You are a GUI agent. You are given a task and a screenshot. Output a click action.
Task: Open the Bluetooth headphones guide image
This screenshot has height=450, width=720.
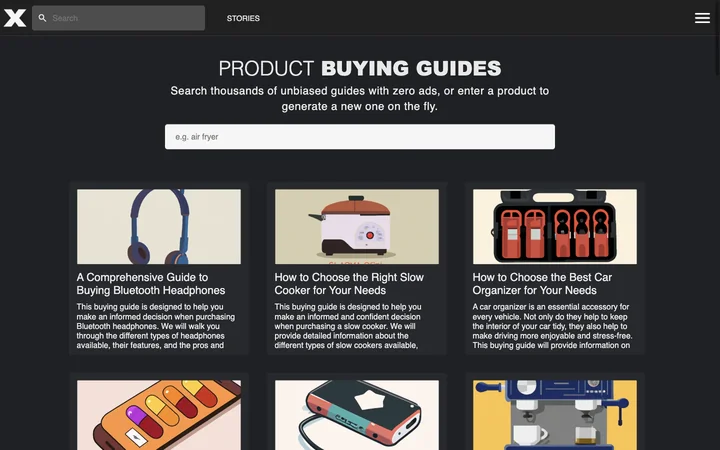click(159, 226)
